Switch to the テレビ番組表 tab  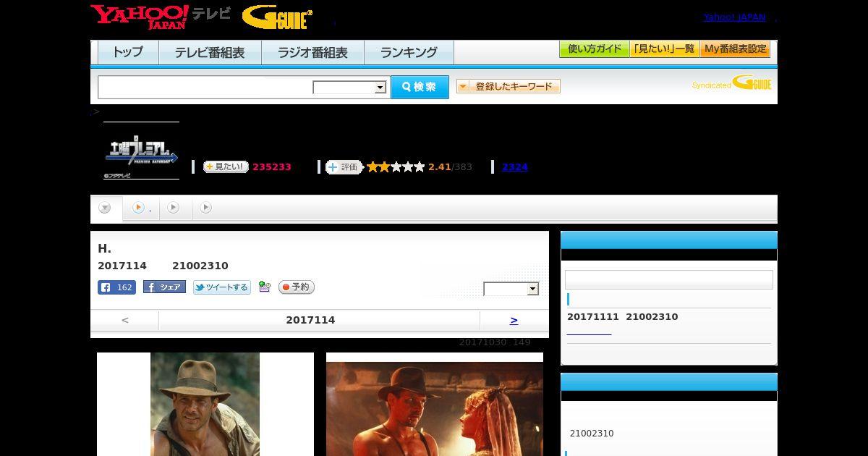pos(210,53)
